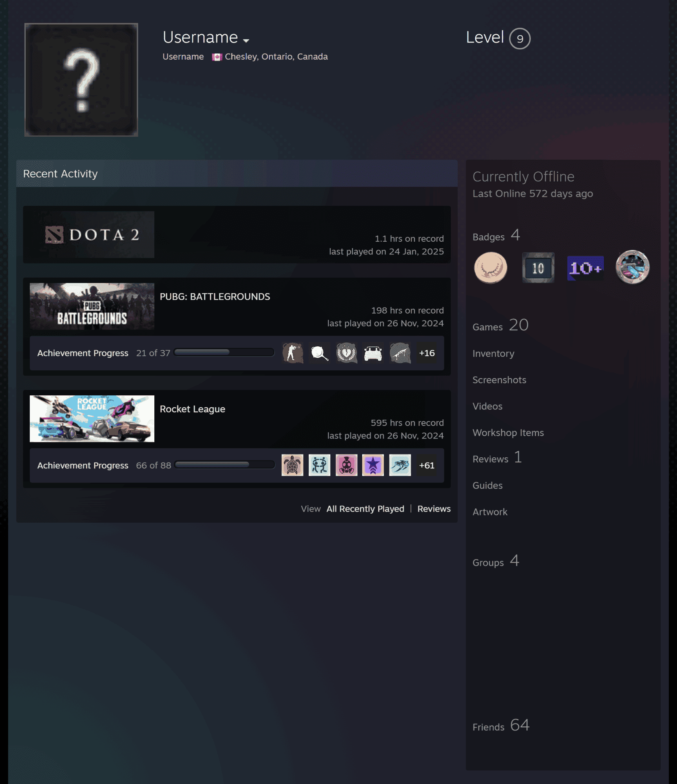Click PUBG broken heart wreath achievement icon
677x784 pixels.
click(x=346, y=353)
